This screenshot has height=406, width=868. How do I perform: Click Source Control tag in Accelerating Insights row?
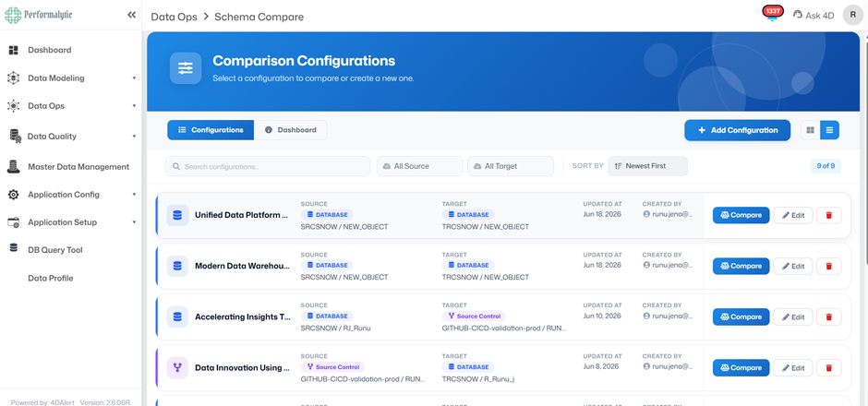point(474,316)
